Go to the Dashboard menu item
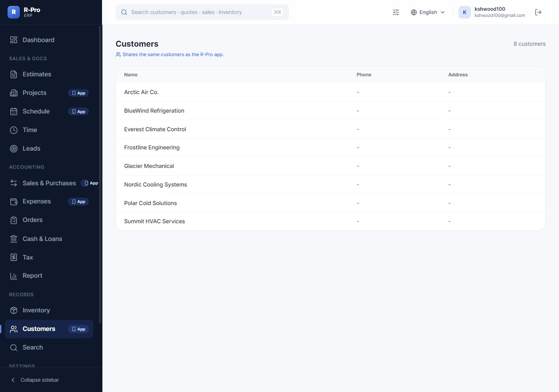 pyautogui.click(x=49, y=40)
